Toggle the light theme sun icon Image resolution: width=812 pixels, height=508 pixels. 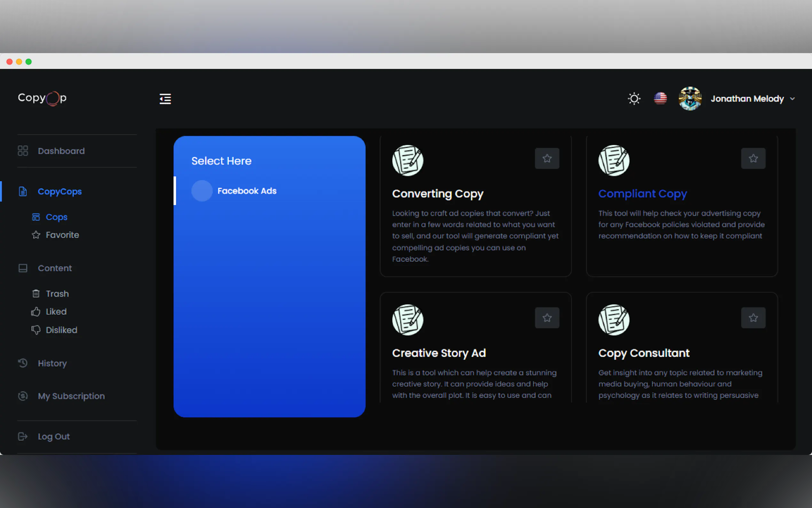pos(634,99)
